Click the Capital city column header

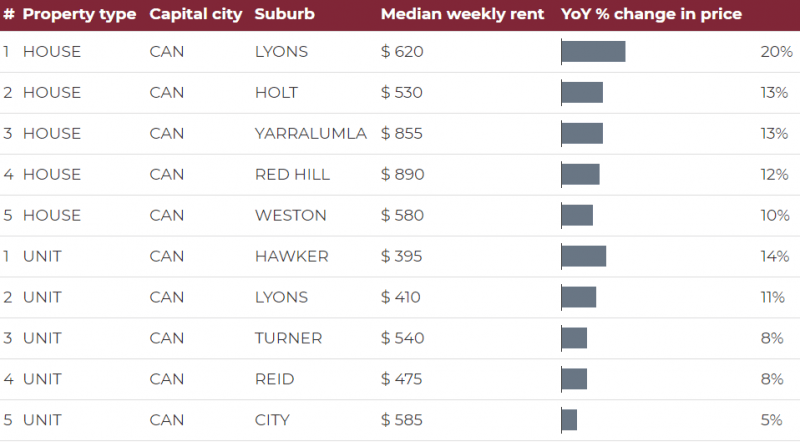tap(195, 14)
